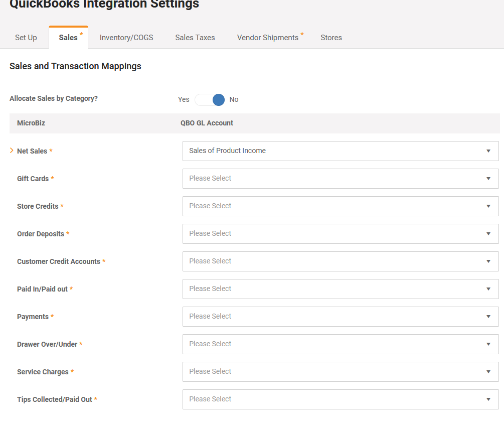
Task: Switch to the Sales Taxes tab
Action: [x=195, y=37]
